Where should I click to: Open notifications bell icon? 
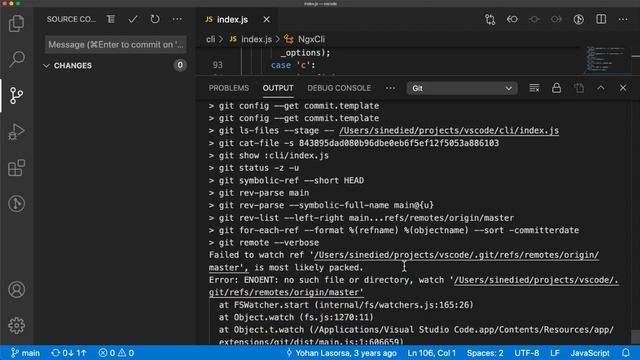(626, 353)
